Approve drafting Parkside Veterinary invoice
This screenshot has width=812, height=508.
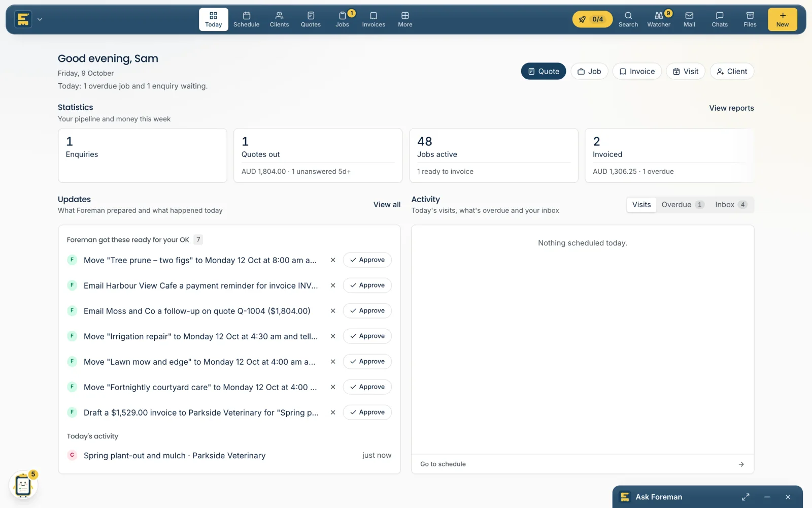pos(367,412)
